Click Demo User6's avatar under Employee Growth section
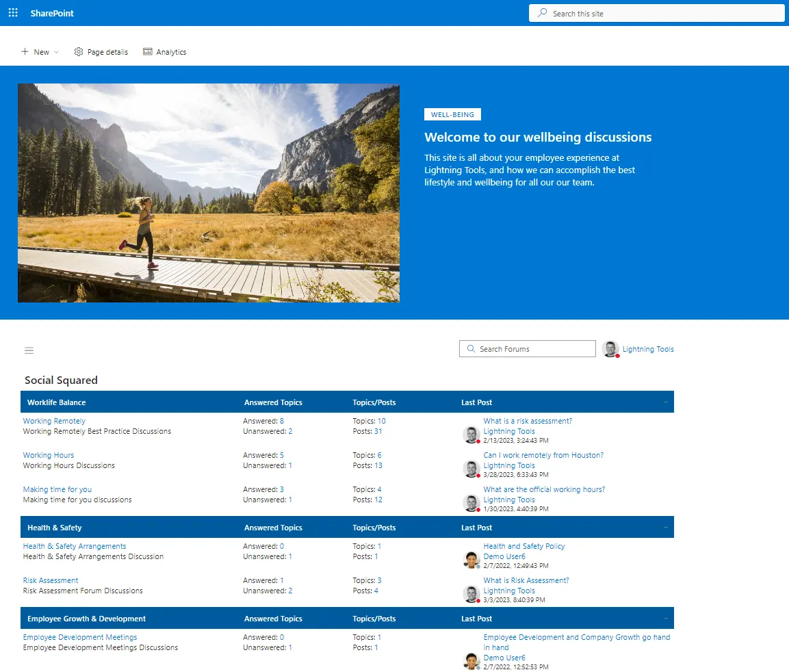Image resolution: width=789 pixels, height=672 pixels. click(471, 661)
